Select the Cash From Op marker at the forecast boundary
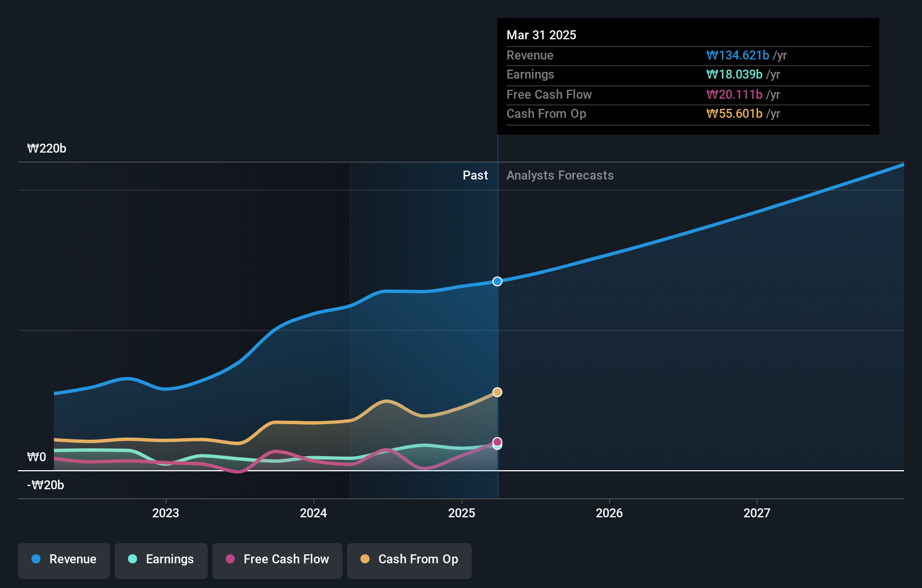This screenshot has height=588, width=922. 497,392
